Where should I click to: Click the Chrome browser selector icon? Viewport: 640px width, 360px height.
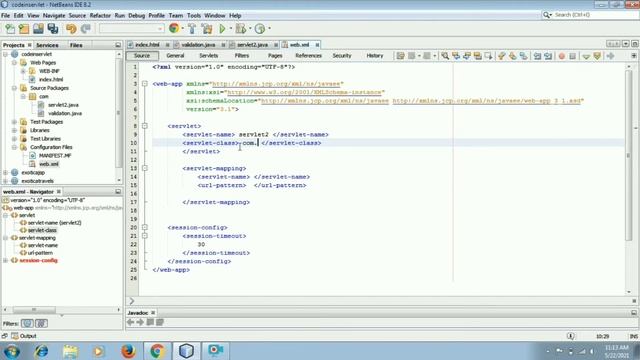[x=174, y=28]
